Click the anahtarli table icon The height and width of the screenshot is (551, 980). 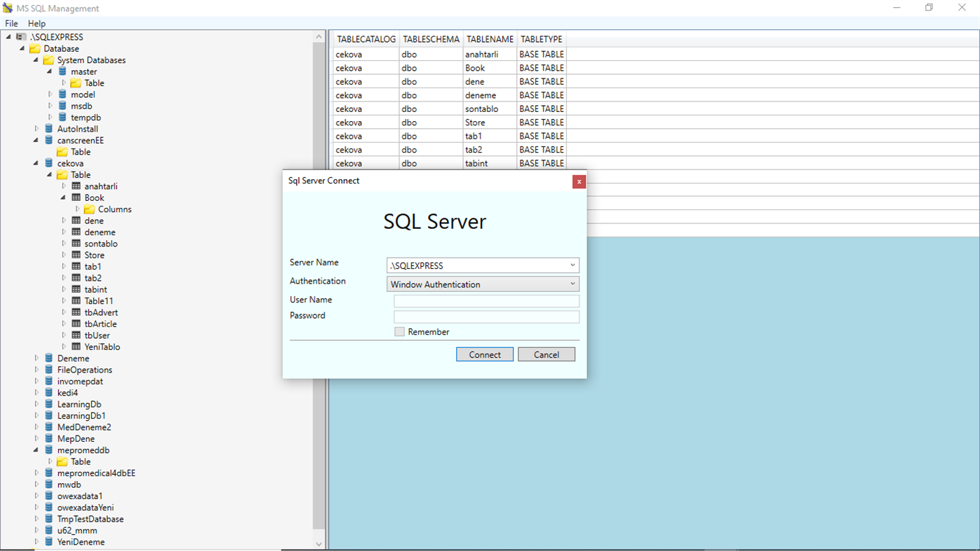(76, 186)
